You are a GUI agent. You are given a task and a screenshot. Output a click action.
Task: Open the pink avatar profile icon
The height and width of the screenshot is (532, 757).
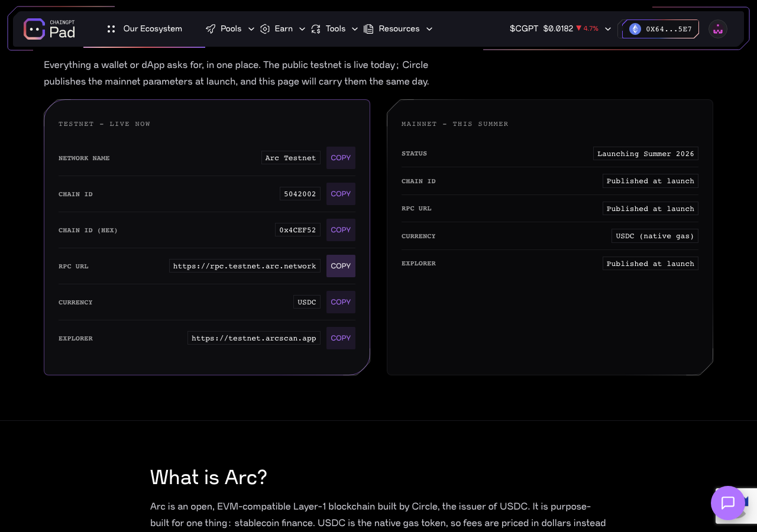718,29
